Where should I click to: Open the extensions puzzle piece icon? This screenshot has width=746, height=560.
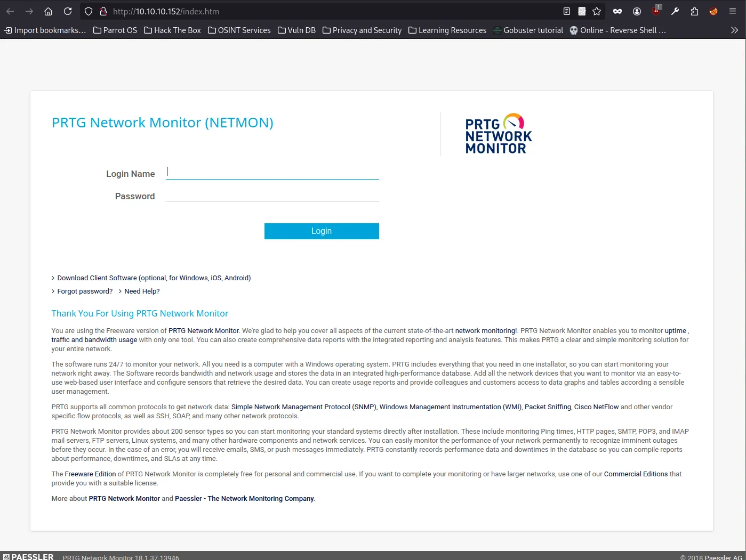point(694,11)
